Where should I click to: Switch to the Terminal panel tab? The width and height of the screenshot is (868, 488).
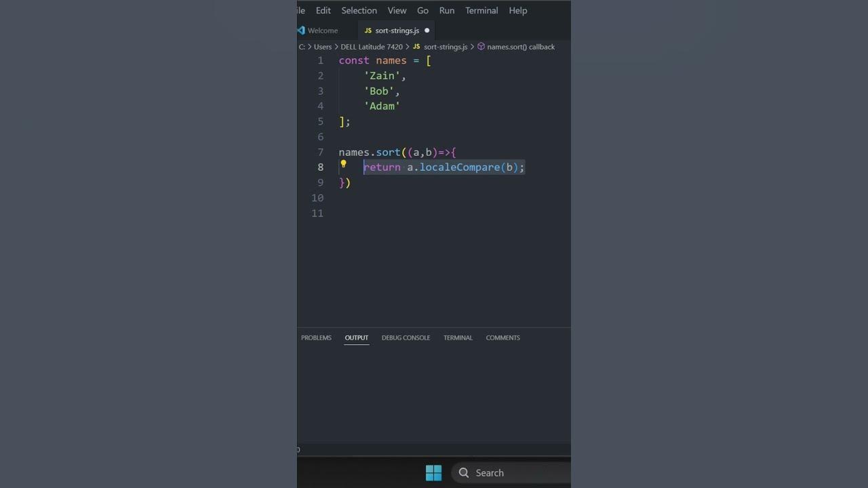coord(458,338)
